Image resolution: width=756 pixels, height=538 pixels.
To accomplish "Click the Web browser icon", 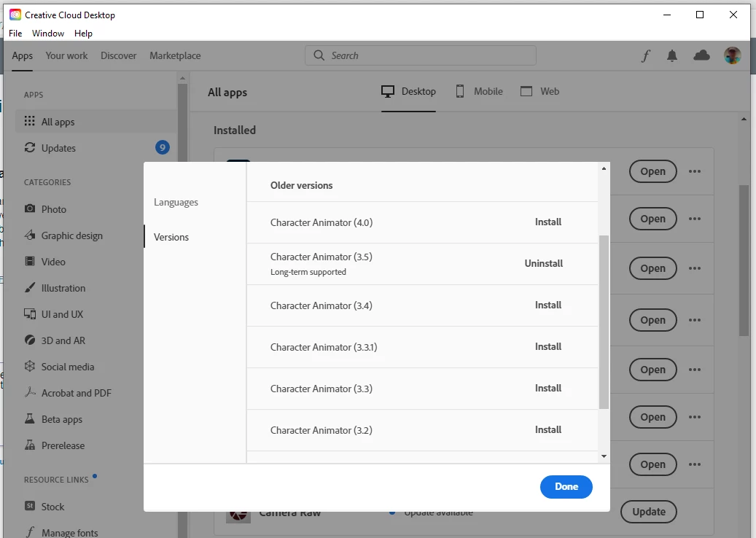I will point(526,91).
